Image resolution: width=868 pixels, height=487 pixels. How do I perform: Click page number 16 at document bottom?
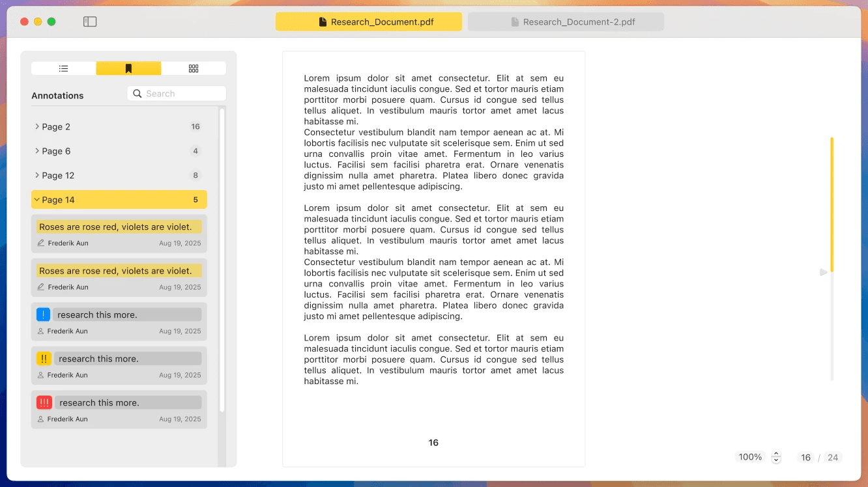point(433,443)
